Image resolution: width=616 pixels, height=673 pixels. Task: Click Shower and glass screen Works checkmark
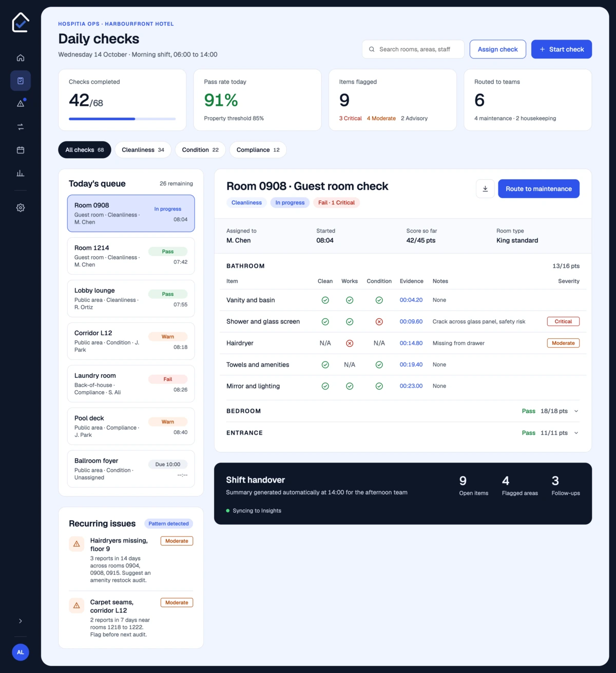pos(350,322)
